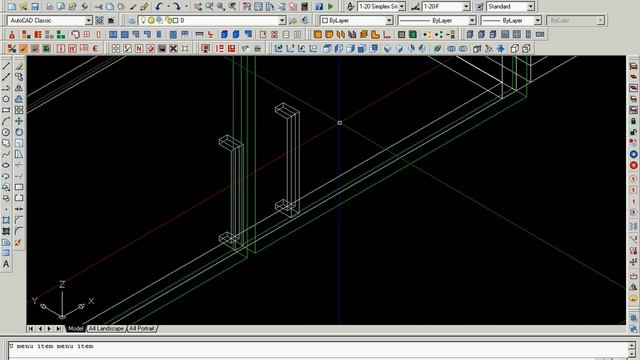Viewport: 640px width, 360px height.
Task: Open the AutoCAD Classic workspace dropdown
Action: [x=89, y=20]
